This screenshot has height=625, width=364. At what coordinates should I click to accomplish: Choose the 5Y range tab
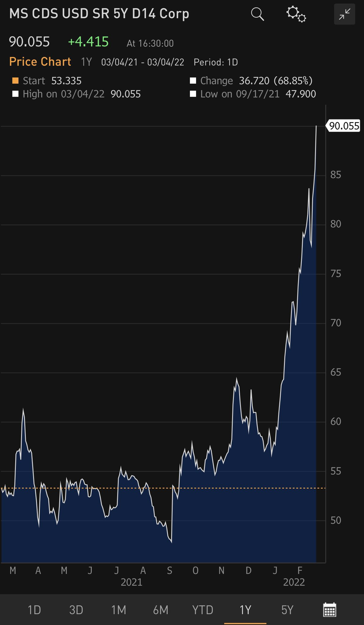pyautogui.click(x=287, y=610)
